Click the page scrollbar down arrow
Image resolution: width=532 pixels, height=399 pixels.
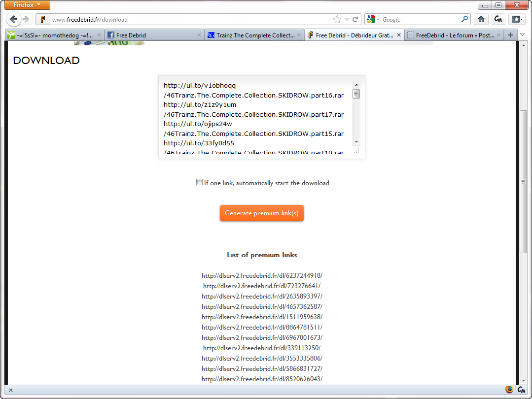coord(523,381)
